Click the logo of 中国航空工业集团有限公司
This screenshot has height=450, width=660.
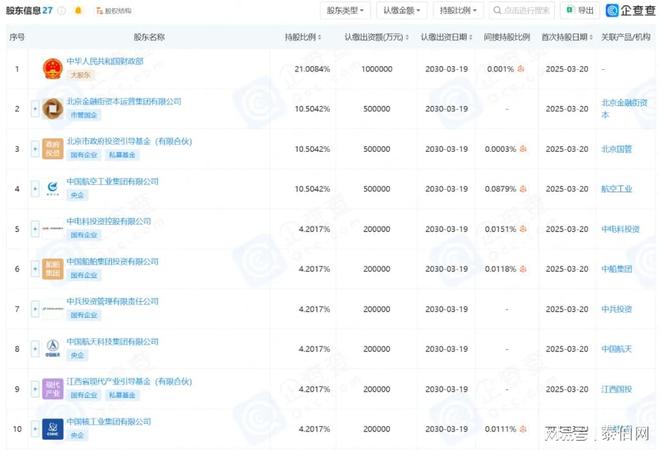tap(53, 189)
